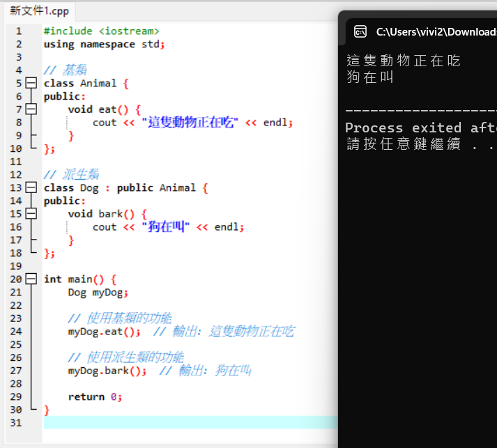Click line number 19 in the gutter
This screenshot has height=448, width=497.
[x=16, y=266]
